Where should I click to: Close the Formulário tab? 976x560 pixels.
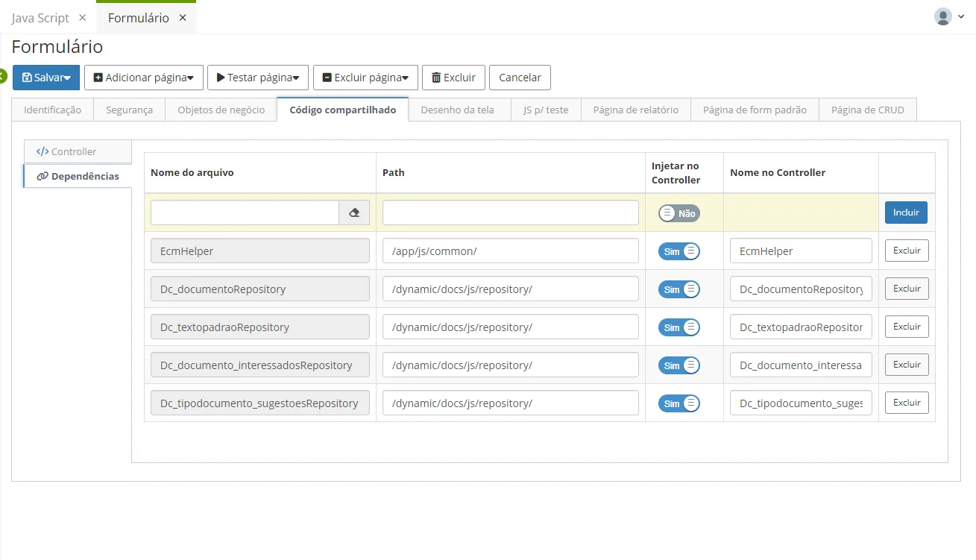[183, 18]
